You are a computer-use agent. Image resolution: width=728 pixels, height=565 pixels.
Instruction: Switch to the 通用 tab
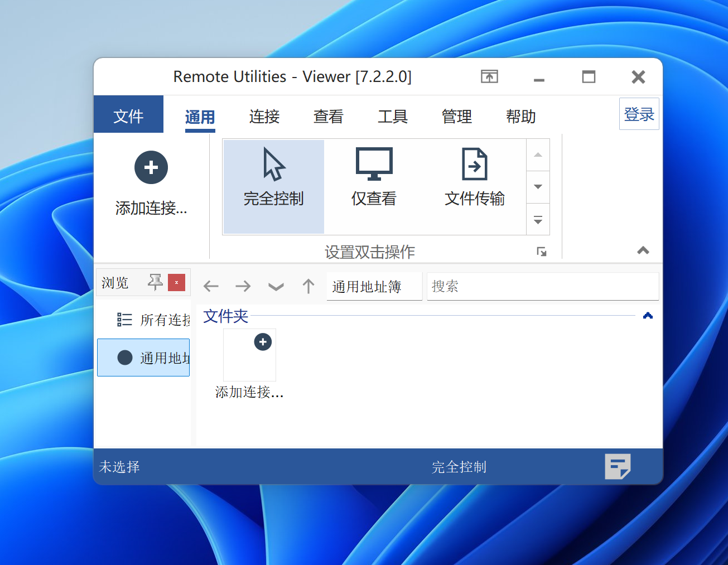click(200, 117)
